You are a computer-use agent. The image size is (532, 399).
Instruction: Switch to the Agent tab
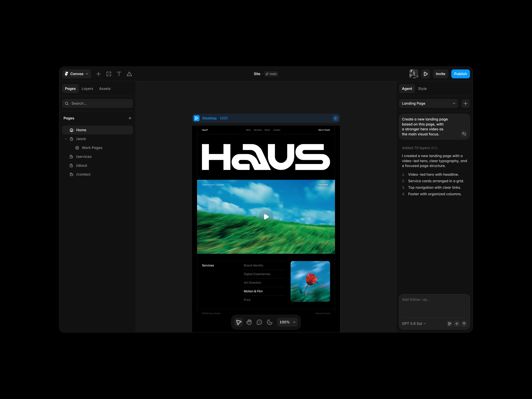click(407, 89)
